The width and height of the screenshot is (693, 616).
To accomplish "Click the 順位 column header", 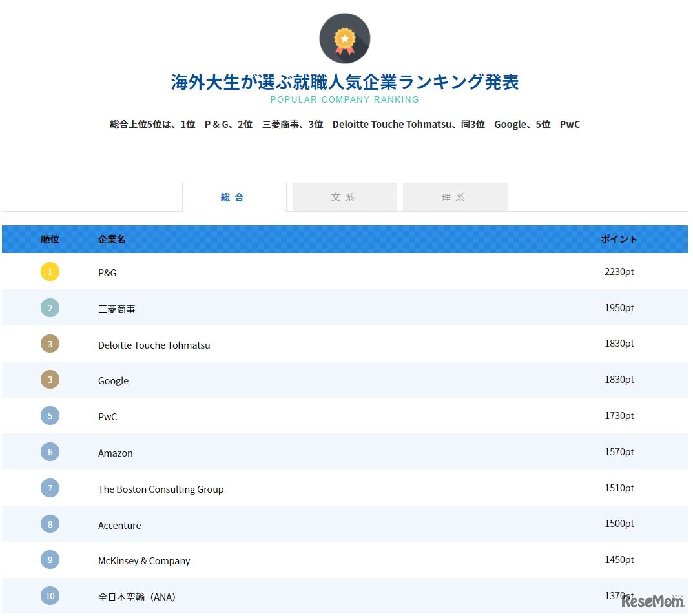I will coord(50,239).
